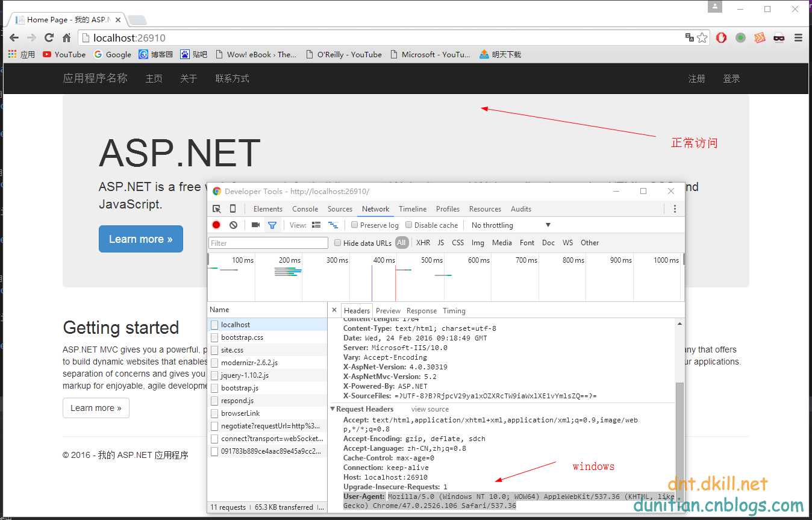Click view source beside Request Headers

pos(430,409)
